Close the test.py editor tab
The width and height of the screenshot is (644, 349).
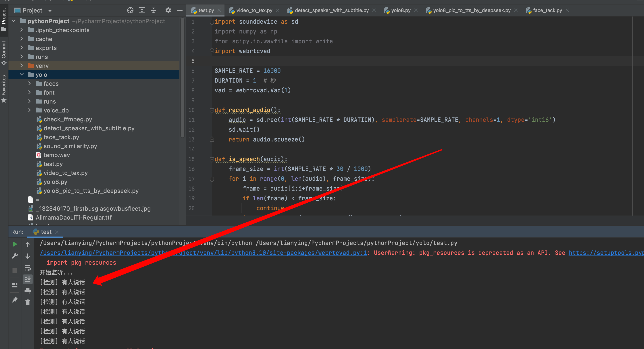pyautogui.click(x=219, y=10)
